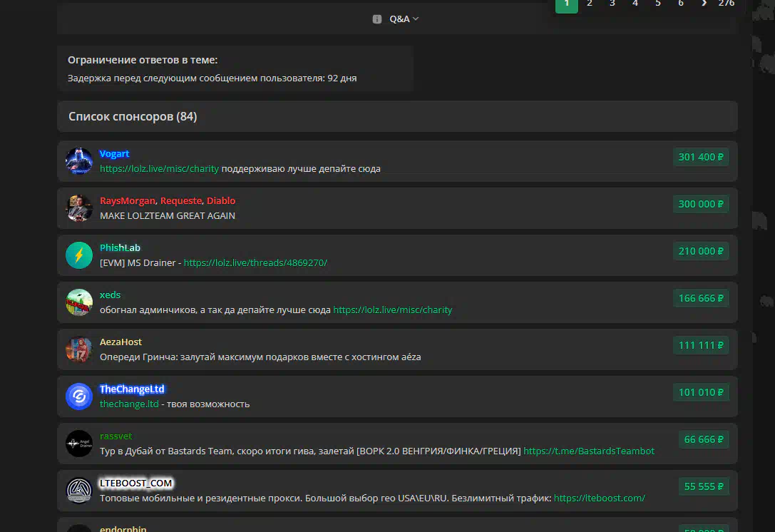
Task: Open lolz.live/misc/charity link in Vogart's message
Action: tap(159, 169)
